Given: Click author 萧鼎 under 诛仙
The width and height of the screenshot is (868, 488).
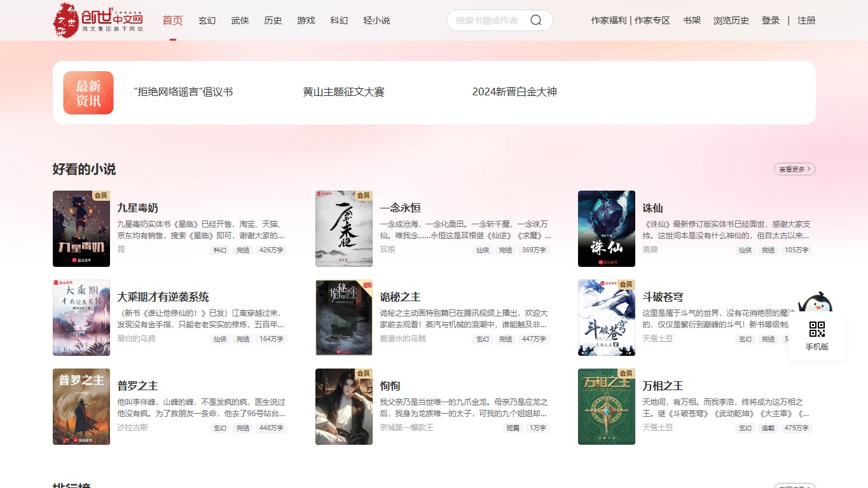Looking at the screenshot, I should point(650,250).
